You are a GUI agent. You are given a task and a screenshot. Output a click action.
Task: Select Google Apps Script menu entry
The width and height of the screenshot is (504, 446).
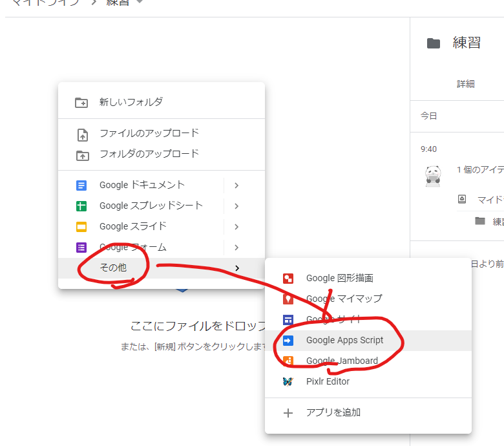pos(344,340)
